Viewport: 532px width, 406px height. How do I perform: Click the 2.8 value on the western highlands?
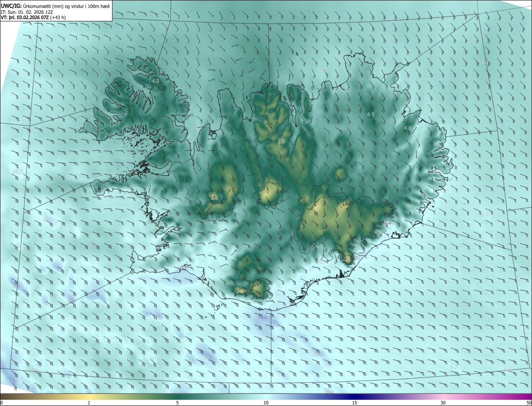pos(214,198)
